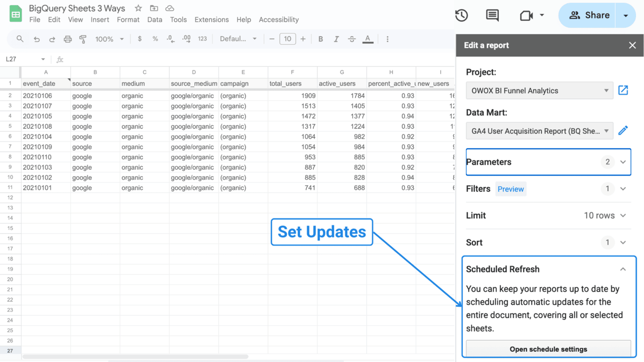Screen dimensions: 644x362
Task: Open the Data menu
Action: pos(155,20)
